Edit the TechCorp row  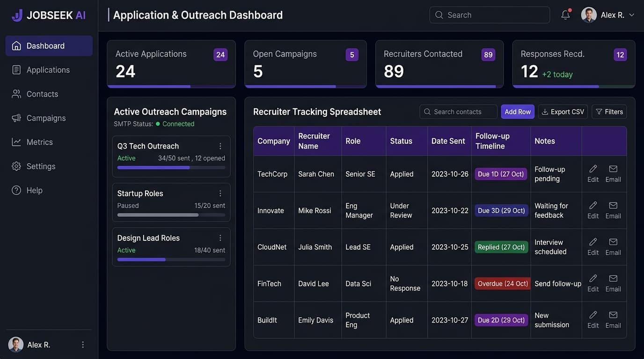pyautogui.click(x=593, y=174)
